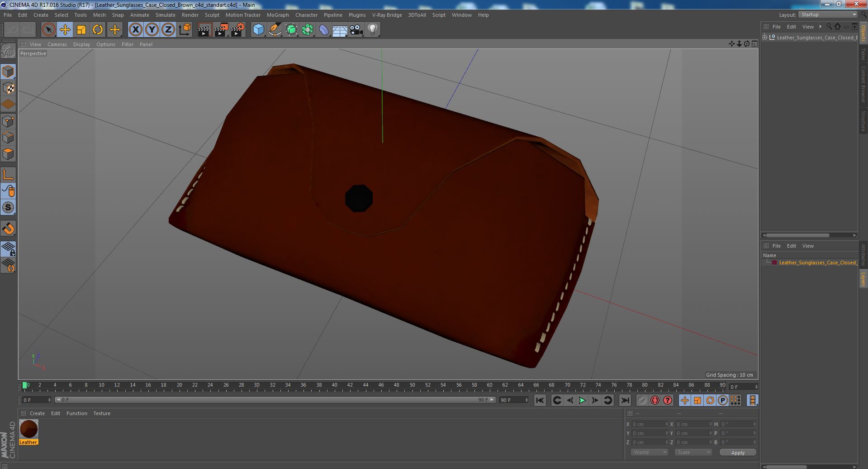Add a Light object

coord(373,30)
